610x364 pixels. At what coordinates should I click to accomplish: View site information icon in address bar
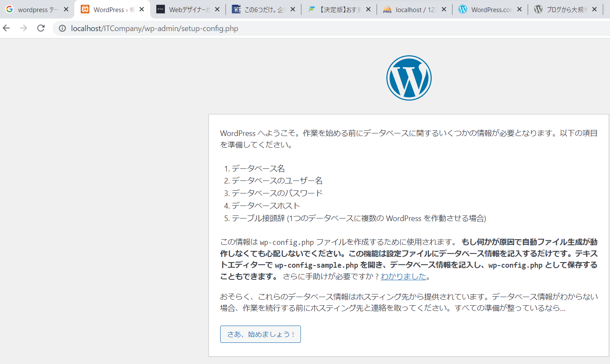tap(62, 28)
